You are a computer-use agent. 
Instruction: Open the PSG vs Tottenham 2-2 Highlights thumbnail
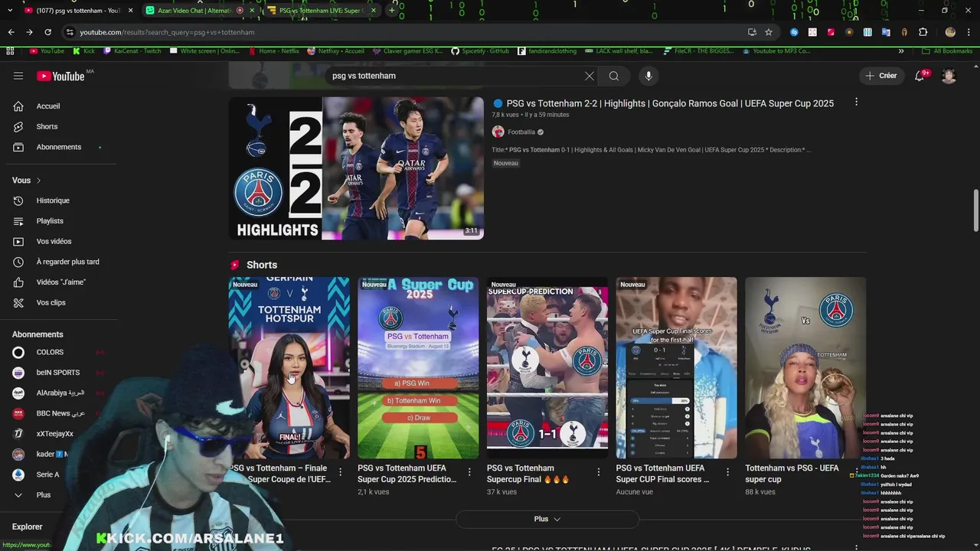[x=356, y=168]
